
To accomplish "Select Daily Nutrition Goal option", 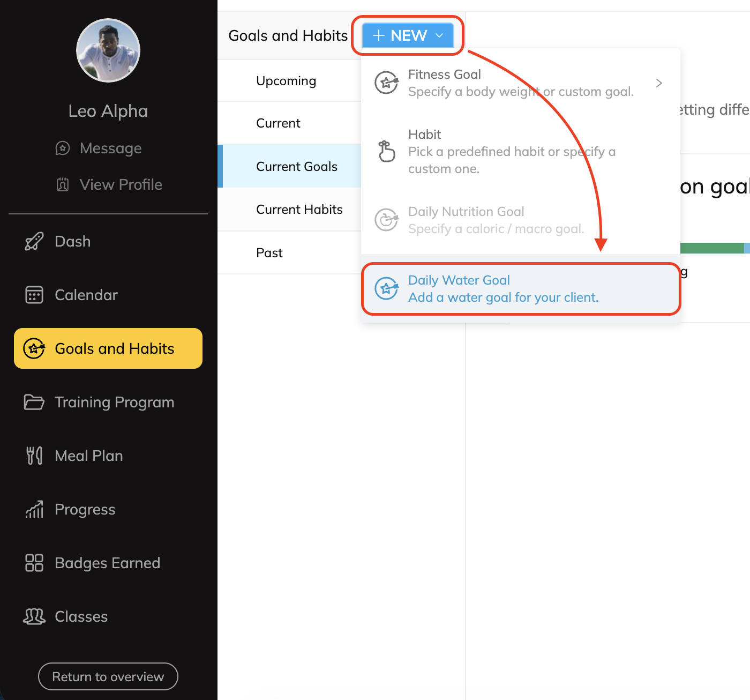I will pyautogui.click(x=496, y=220).
